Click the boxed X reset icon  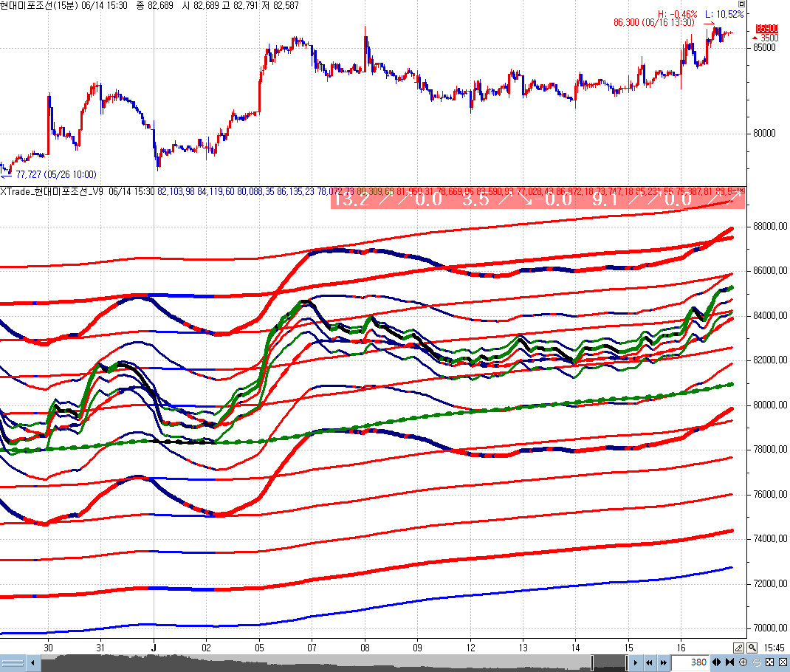pos(783,662)
